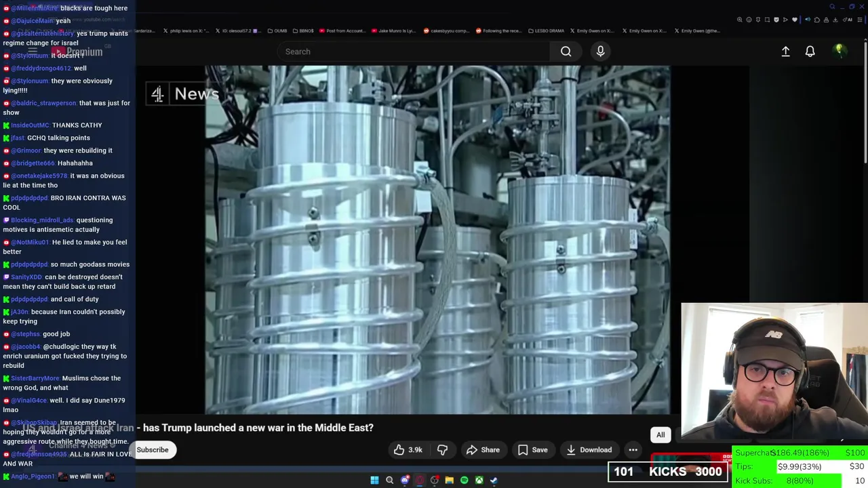Open the browser AI assistant icon

848,20
